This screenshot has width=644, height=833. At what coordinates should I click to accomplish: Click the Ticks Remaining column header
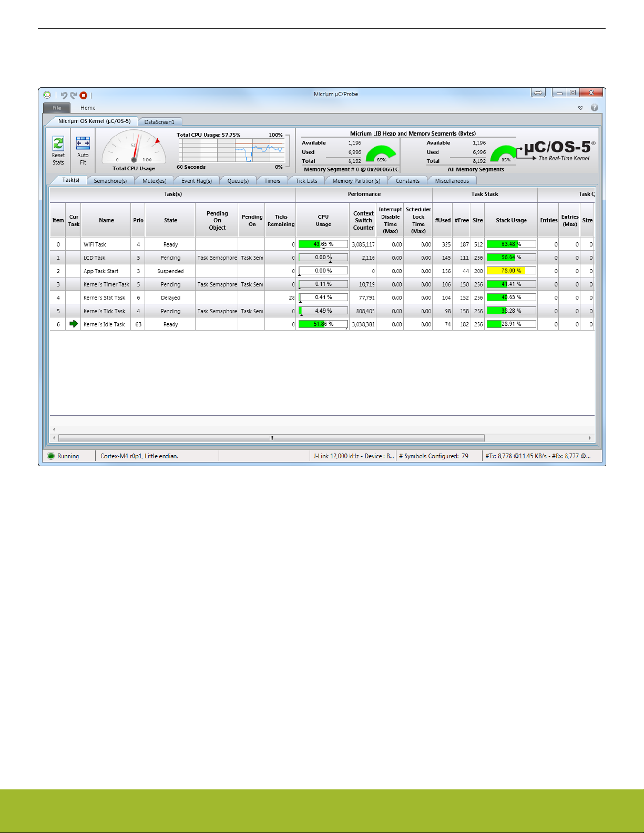[x=281, y=221]
